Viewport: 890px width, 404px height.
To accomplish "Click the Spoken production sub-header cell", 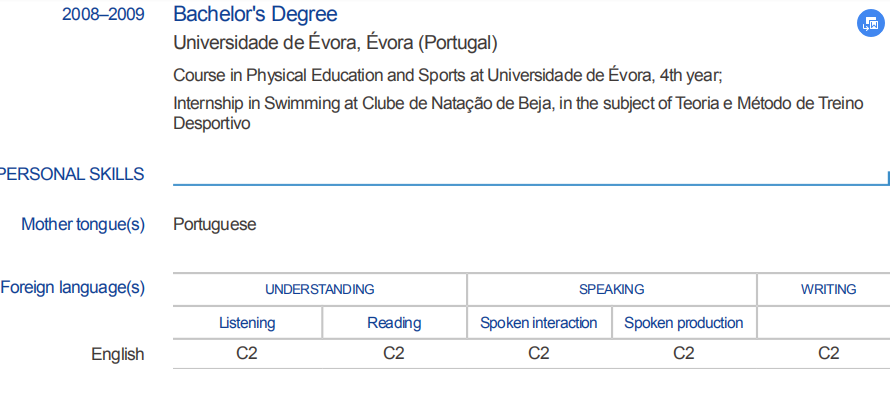I will (x=683, y=323).
